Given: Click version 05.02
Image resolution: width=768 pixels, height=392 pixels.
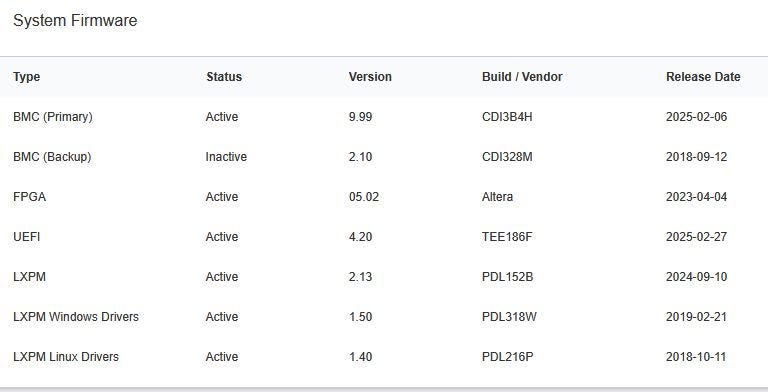Looking at the screenshot, I should coord(364,197).
